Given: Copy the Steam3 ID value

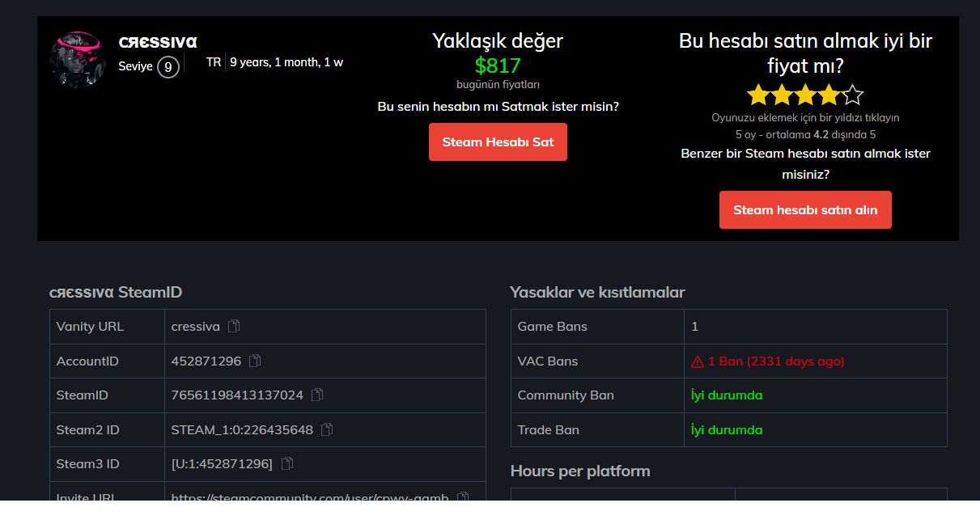Looking at the screenshot, I should [x=286, y=463].
